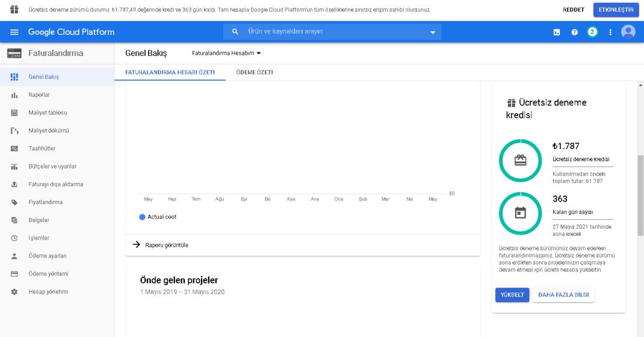Click the Ücretsiz deneme kredisi card title
644x337 pixels.
pyautogui.click(x=546, y=109)
